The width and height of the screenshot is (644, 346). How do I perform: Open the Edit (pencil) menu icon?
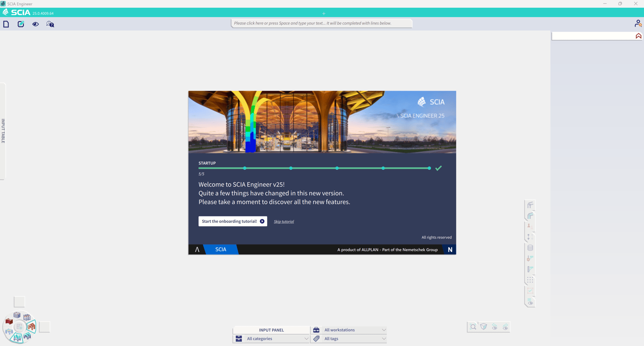pos(21,24)
